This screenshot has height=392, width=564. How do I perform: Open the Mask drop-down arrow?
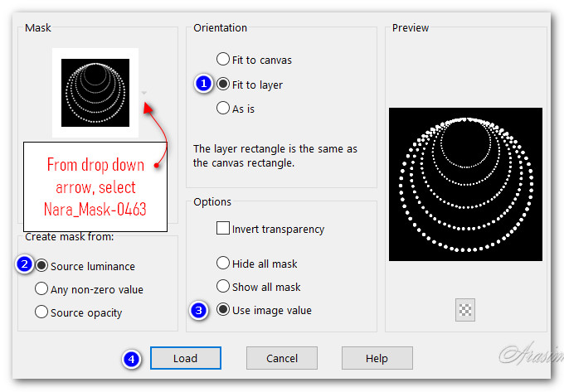[x=144, y=93]
